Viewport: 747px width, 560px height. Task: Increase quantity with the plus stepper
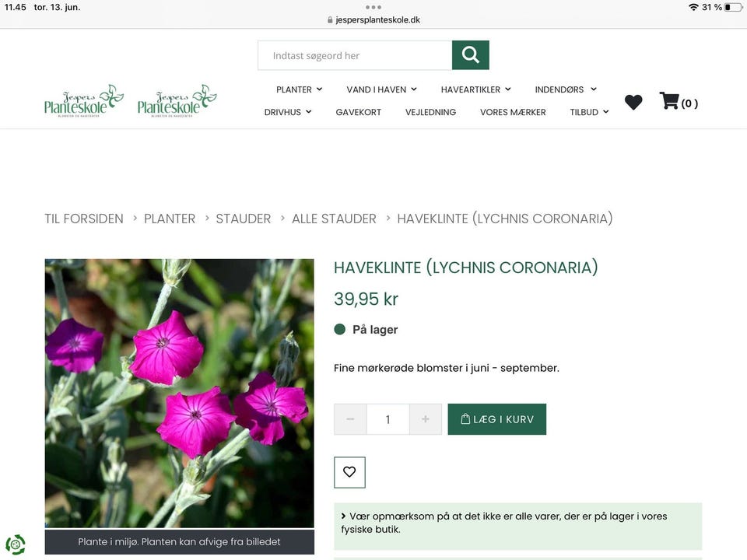425,418
